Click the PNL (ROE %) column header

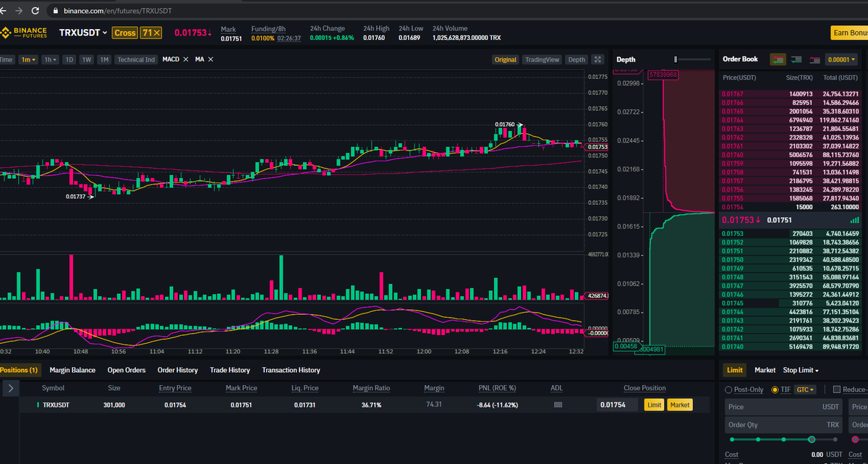tap(497, 388)
